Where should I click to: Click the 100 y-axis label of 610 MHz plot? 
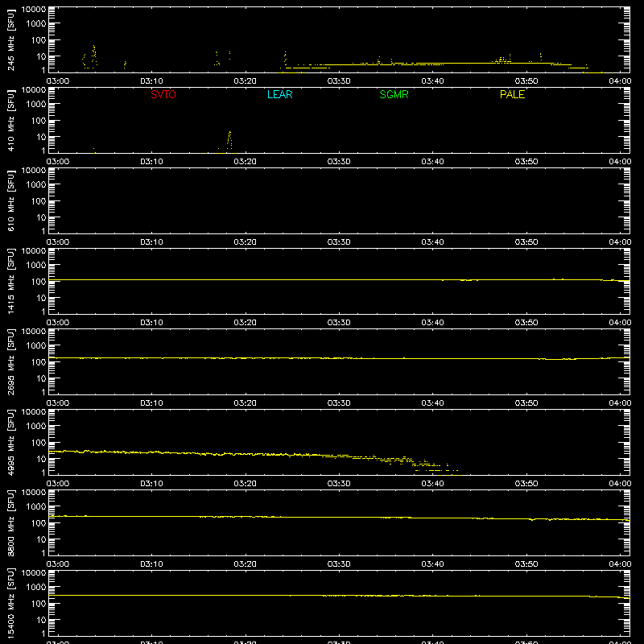point(39,201)
